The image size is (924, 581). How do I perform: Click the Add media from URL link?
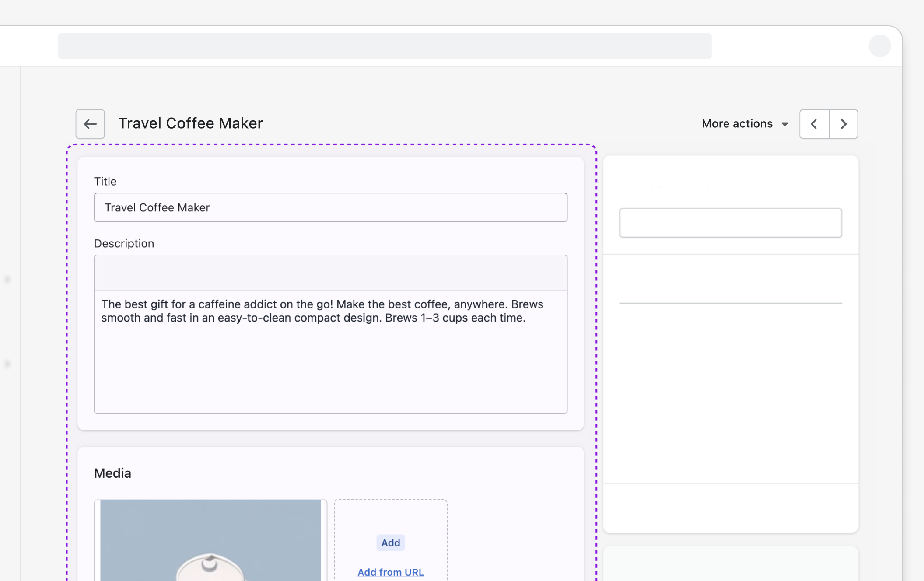point(391,572)
